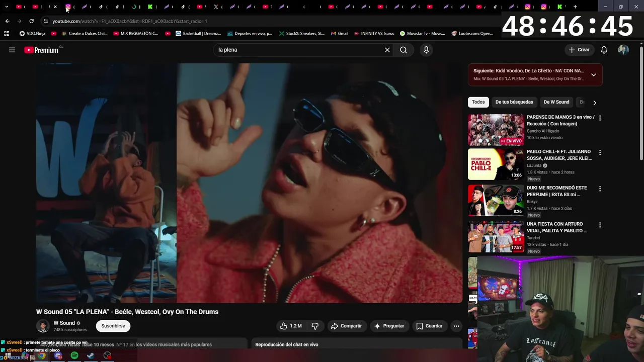The height and width of the screenshot is (362, 644).
Task: Click the 'LaJunta' channel name
Action: click(534, 165)
